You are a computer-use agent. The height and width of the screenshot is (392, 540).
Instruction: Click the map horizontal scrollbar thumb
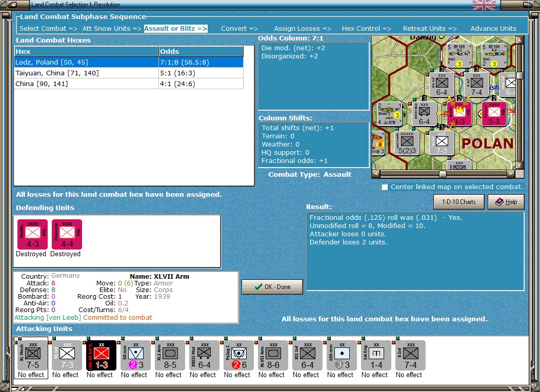pos(443,174)
